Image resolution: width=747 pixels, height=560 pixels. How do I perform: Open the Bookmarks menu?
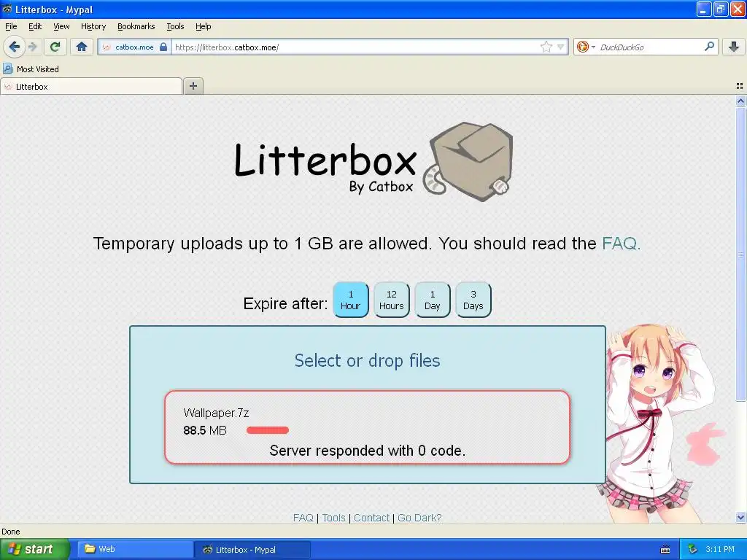[136, 26]
